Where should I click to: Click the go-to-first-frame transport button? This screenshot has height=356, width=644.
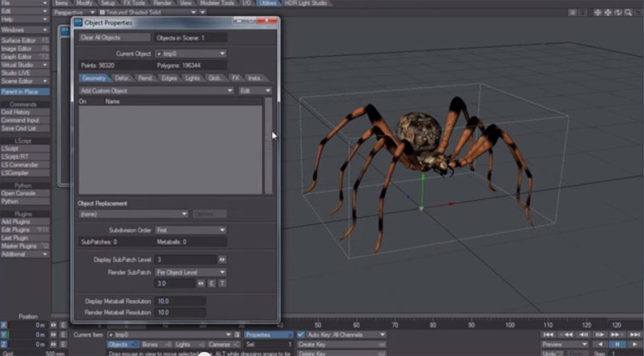tap(549, 335)
